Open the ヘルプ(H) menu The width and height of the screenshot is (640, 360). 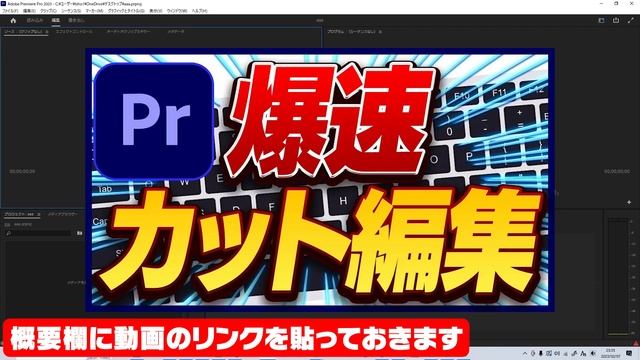pyautogui.click(x=200, y=11)
